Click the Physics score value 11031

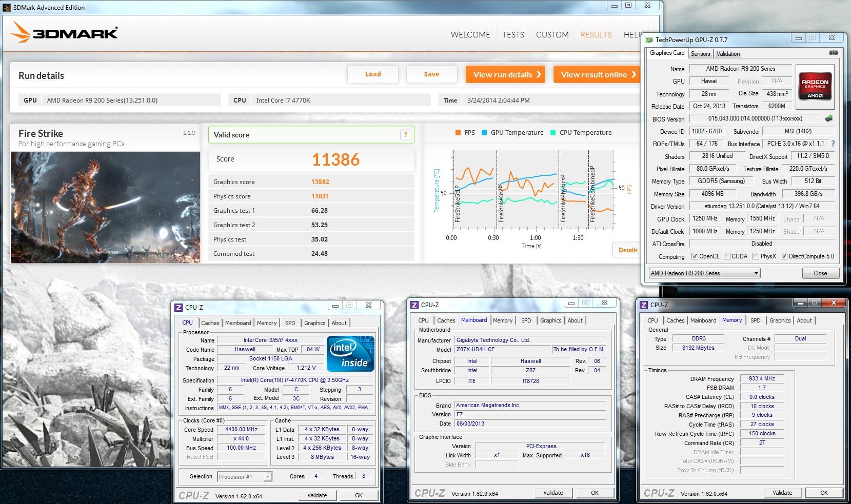(x=320, y=196)
